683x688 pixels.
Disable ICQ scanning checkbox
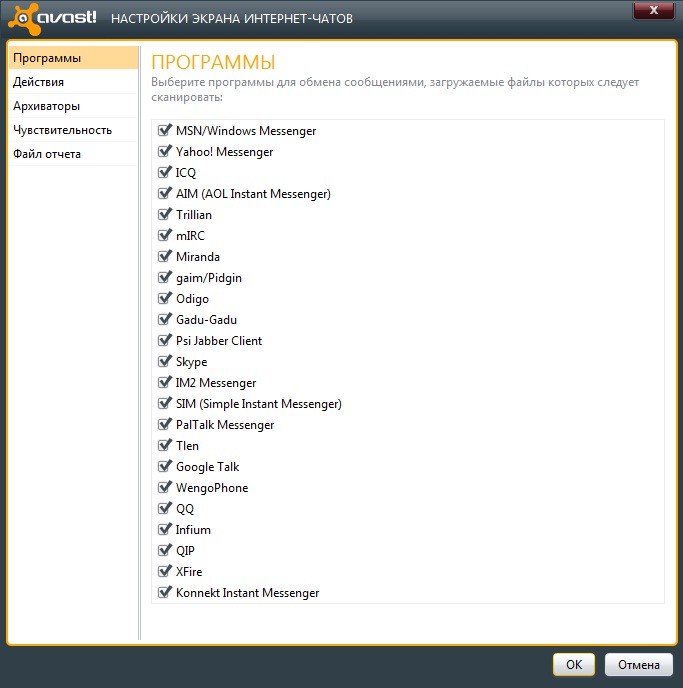164,172
